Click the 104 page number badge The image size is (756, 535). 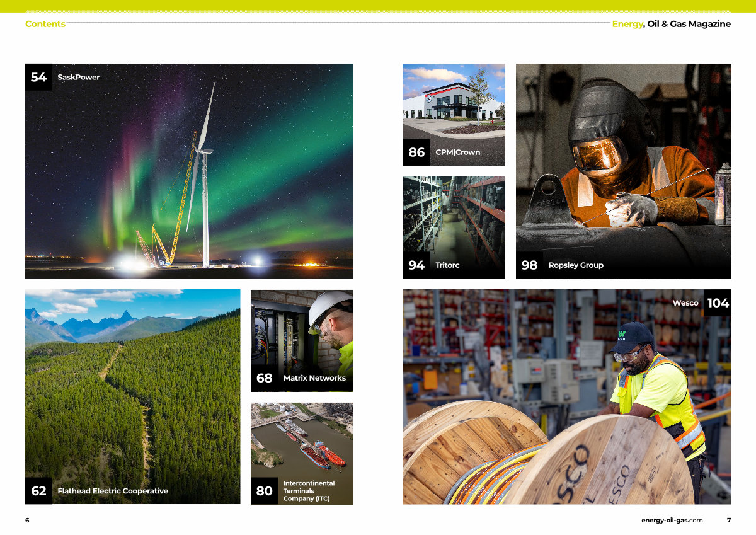718,303
